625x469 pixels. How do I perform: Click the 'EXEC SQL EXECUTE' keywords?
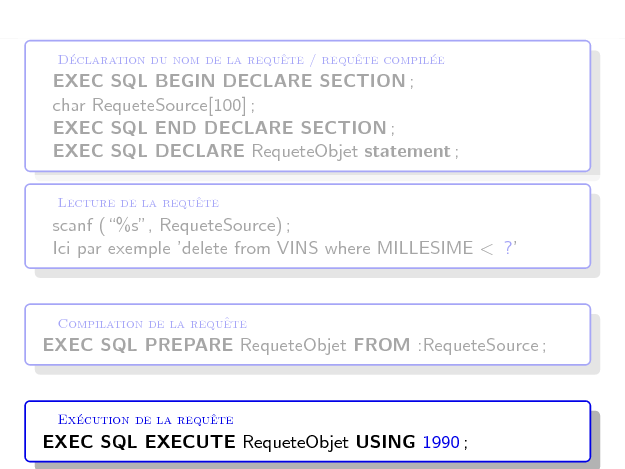click(x=139, y=442)
